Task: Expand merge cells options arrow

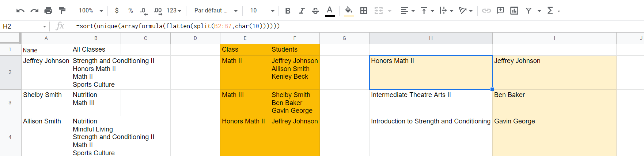Action: [x=390, y=11]
